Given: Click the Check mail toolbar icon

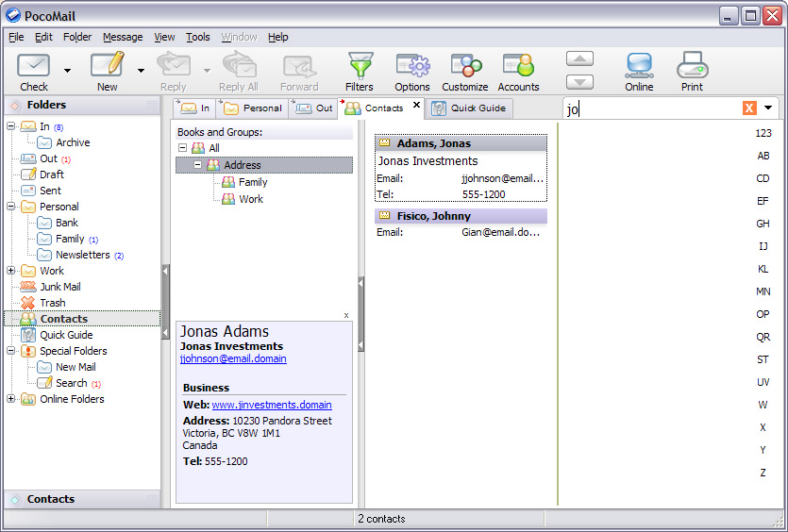Looking at the screenshot, I should pos(34,66).
